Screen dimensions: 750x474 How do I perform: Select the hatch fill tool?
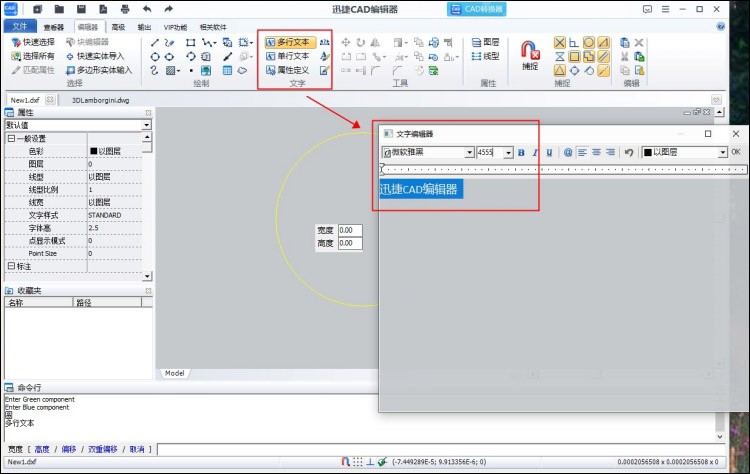coord(170,71)
